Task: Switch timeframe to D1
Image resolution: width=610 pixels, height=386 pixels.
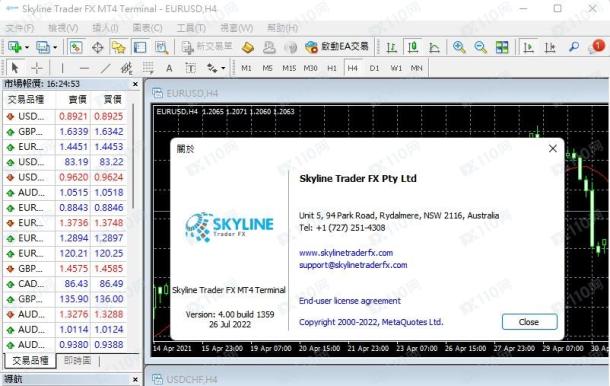Action: click(x=374, y=68)
